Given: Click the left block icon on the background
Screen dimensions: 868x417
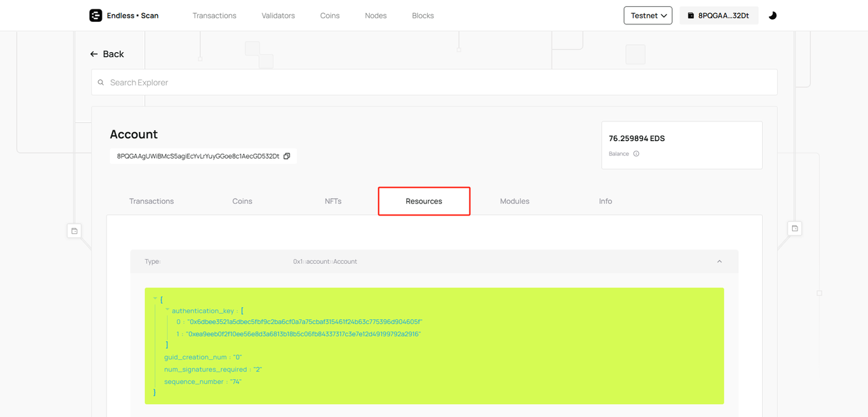Looking at the screenshot, I should point(75,231).
